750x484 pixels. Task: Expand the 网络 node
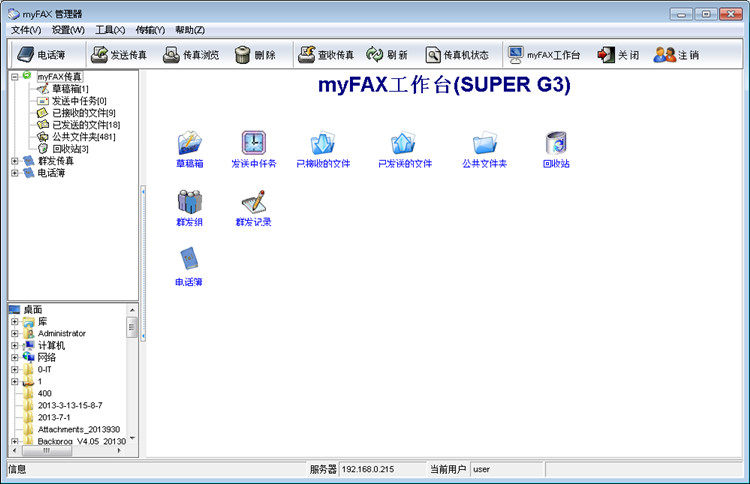(x=14, y=357)
